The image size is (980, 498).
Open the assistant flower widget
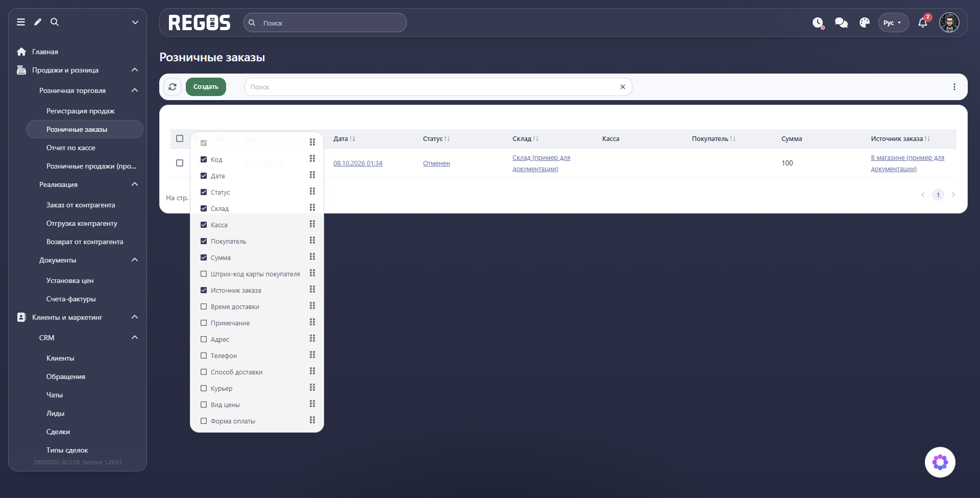(x=940, y=462)
